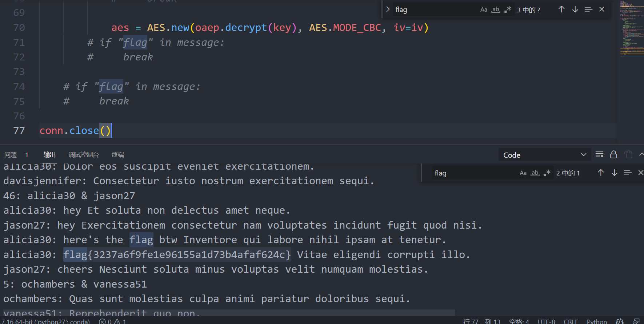Toggle Match Case in output find widget

coord(523,173)
